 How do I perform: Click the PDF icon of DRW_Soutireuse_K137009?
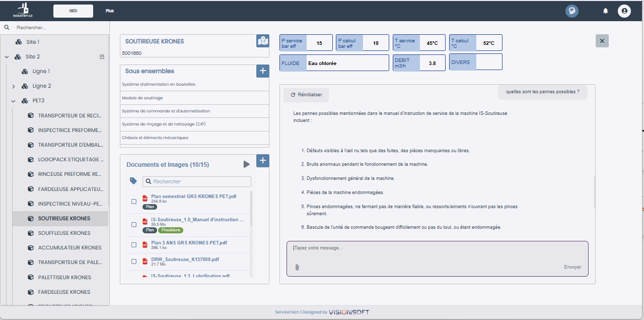[x=145, y=261]
